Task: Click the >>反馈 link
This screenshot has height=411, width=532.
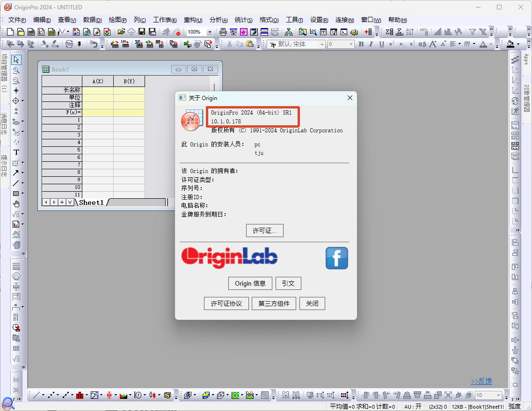Action: [481, 382]
